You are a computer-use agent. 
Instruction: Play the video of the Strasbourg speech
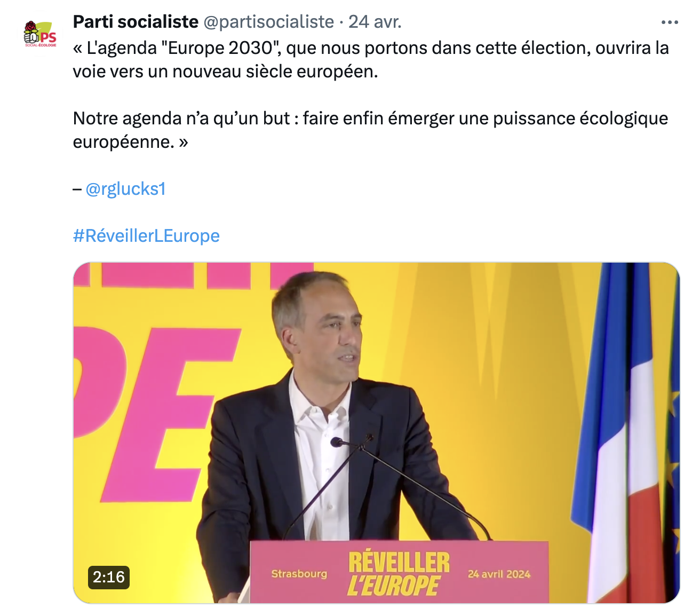(376, 432)
